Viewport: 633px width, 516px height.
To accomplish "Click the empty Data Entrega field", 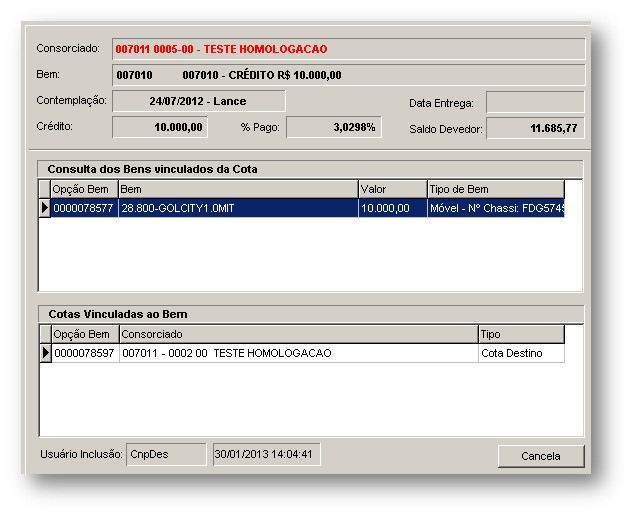I will pyautogui.click(x=535, y=102).
